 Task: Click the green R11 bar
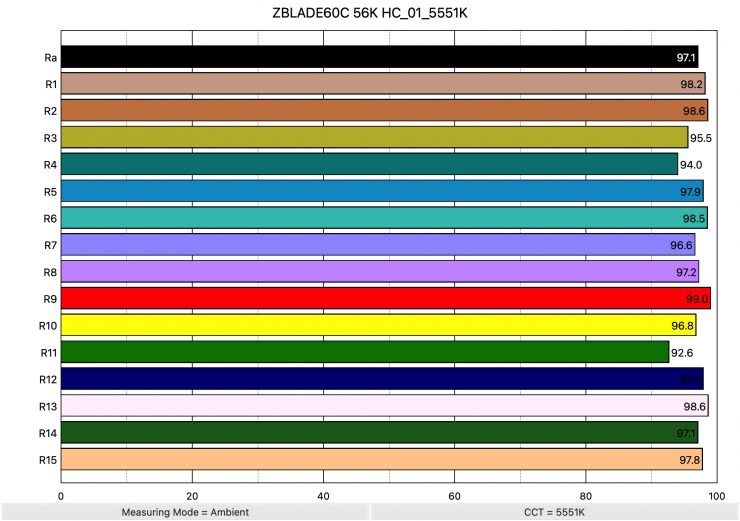(364, 352)
